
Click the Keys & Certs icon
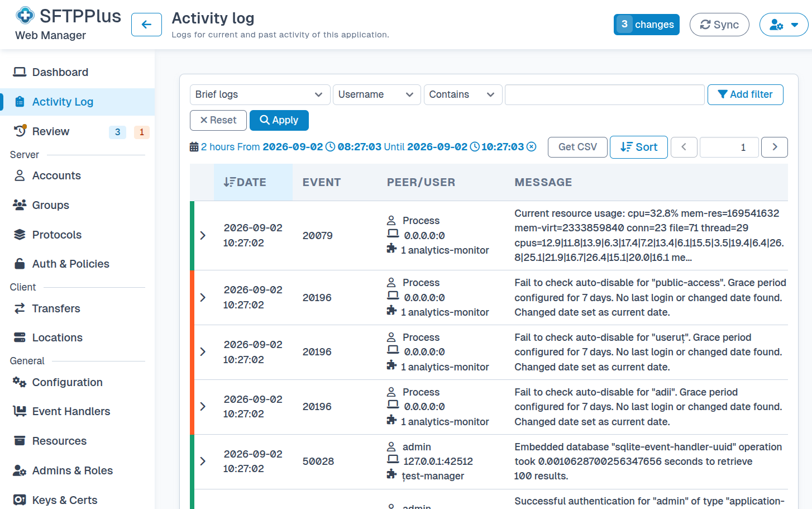coord(20,500)
